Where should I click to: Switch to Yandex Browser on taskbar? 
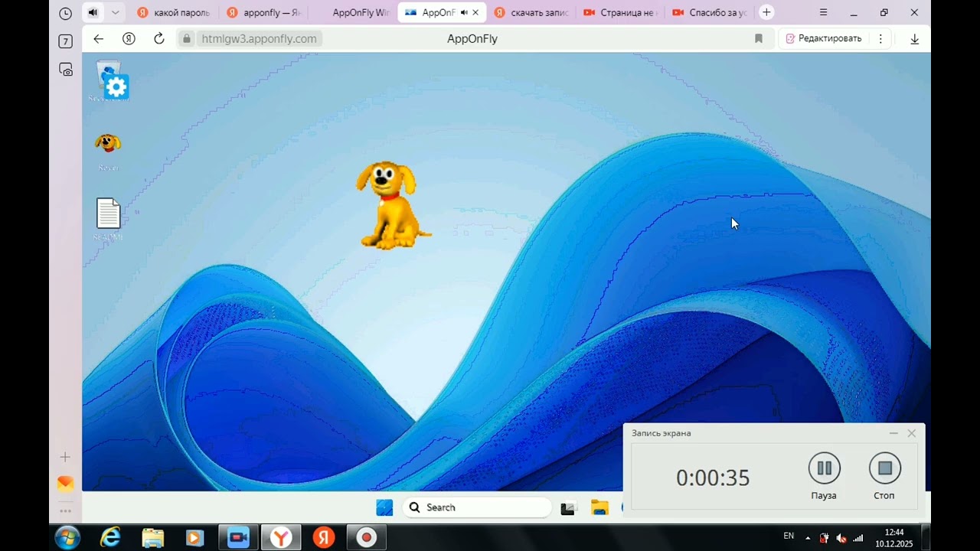282,537
